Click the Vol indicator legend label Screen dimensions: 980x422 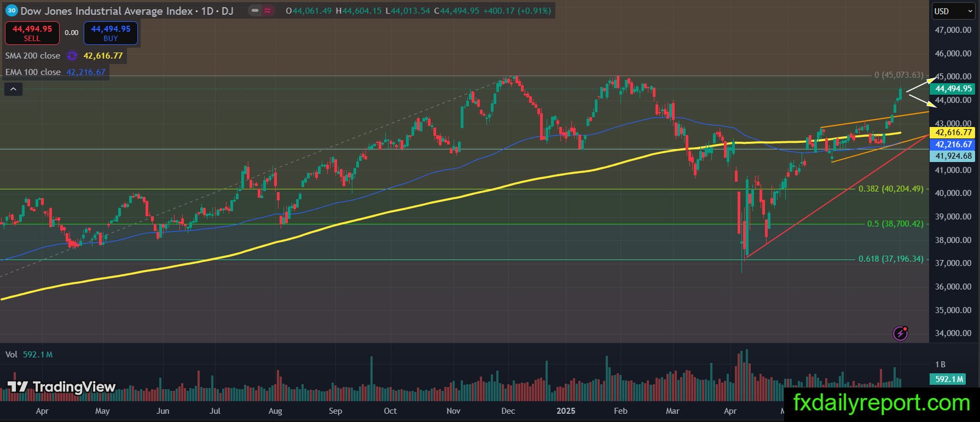coord(11,355)
